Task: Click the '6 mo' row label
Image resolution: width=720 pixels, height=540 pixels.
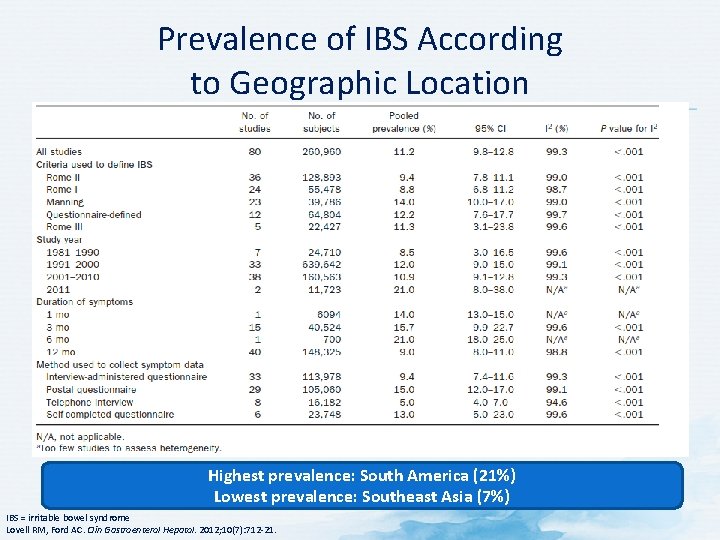Action: 58,339
